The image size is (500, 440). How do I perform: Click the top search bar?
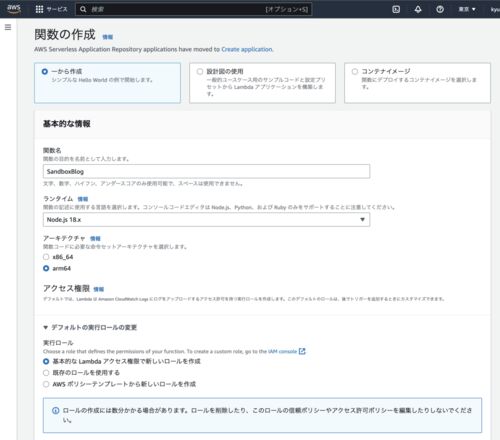pos(194,9)
